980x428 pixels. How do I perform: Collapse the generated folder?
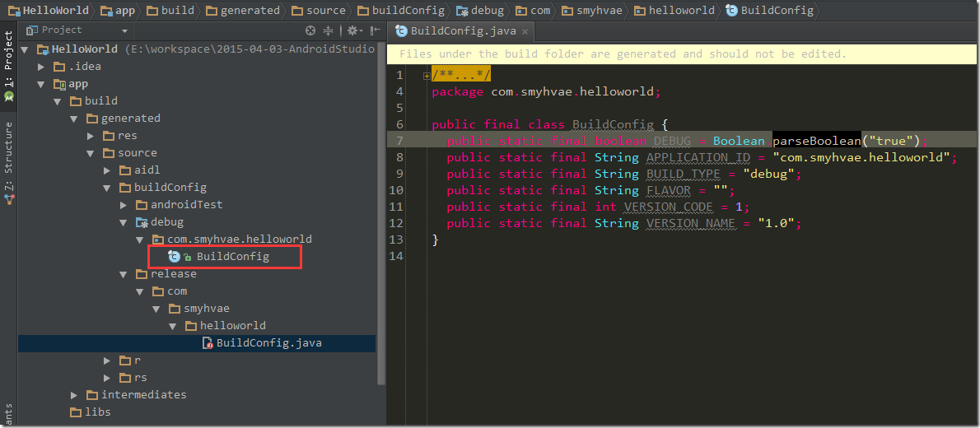[74, 119]
